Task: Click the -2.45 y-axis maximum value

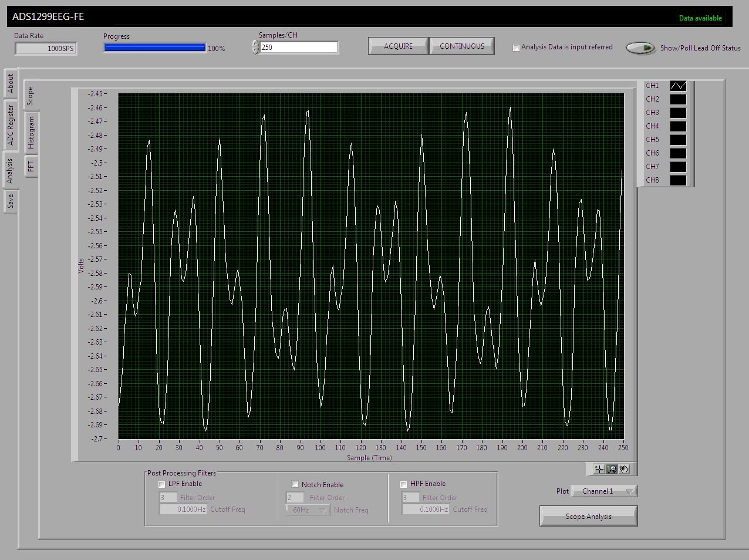Action: point(97,94)
